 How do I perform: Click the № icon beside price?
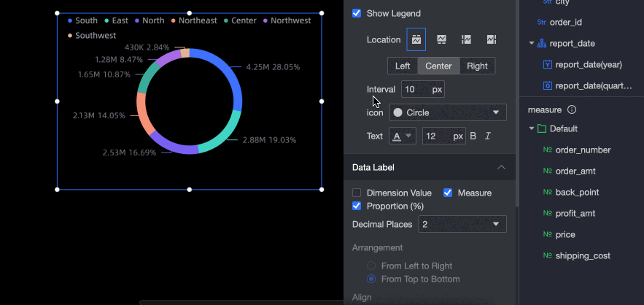548,235
